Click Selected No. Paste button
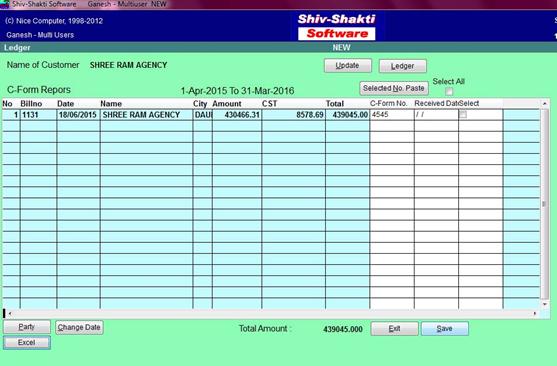Screen dimensions: 557x366 [x=394, y=88]
